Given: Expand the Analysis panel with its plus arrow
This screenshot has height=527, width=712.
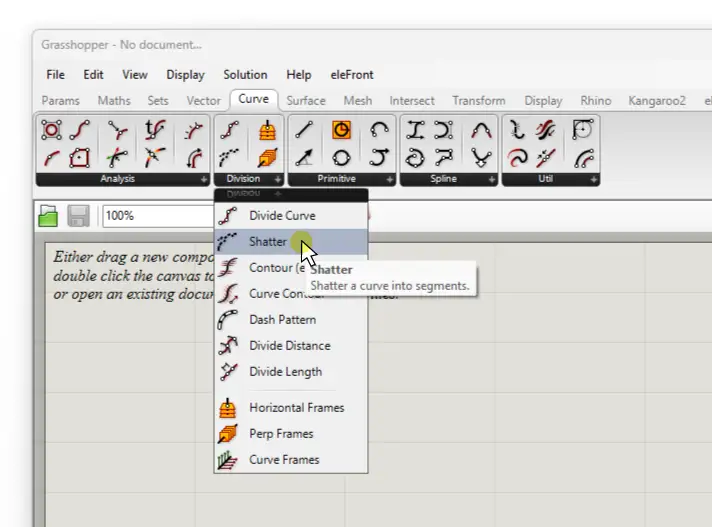Looking at the screenshot, I should pos(204,180).
